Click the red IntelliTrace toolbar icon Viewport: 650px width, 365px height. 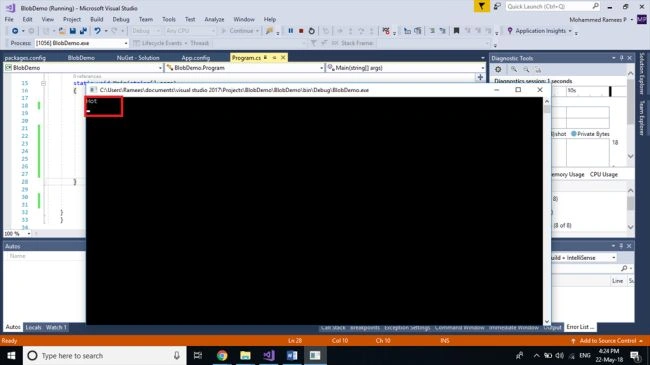click(386, 31)
